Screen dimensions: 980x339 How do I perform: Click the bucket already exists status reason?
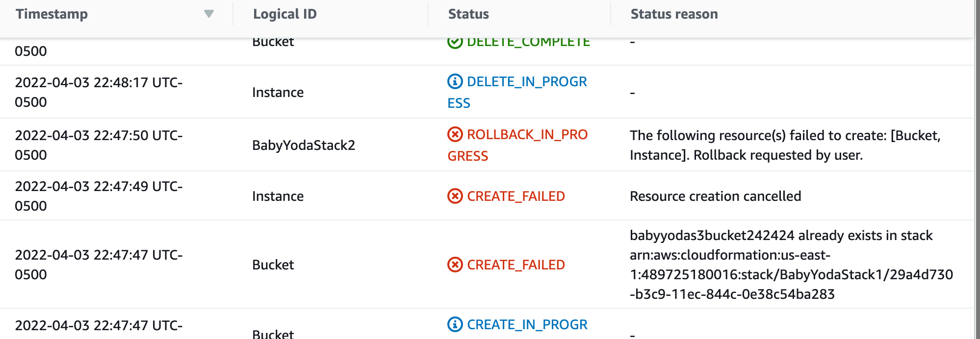point(791,265)
